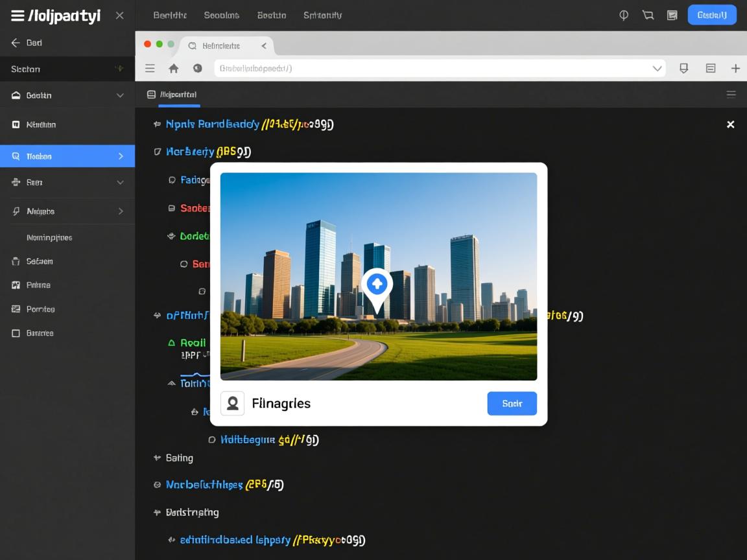The image size is (747, 560).
Task: Toggle the checkbox beside the Herbtery tree row
Action: 157,152
